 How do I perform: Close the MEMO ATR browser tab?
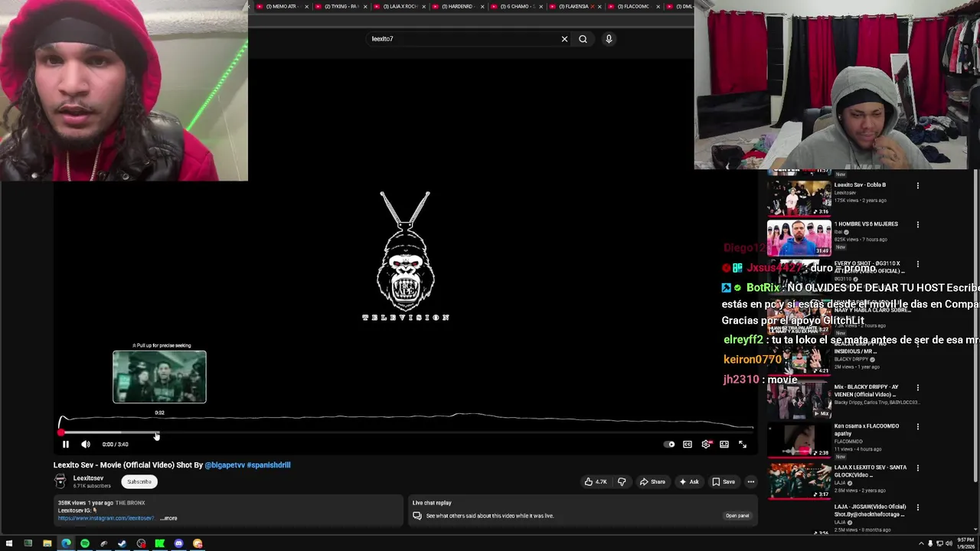pyautogui.click(x=307, y=6)
